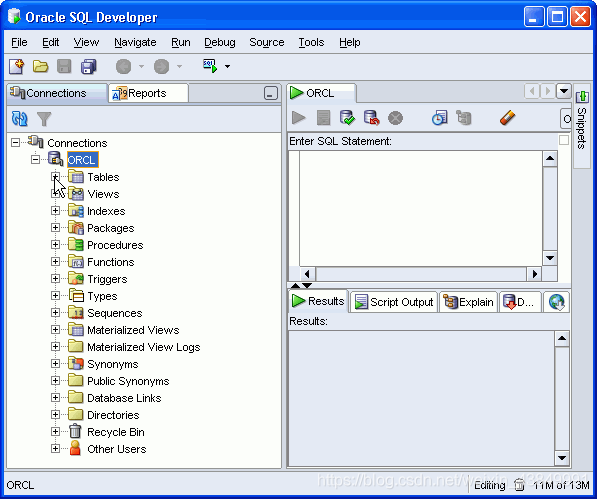Click the Execute Explain Plan icon
The height and width of the screenshot is (499, 597).
click(464, 118)
